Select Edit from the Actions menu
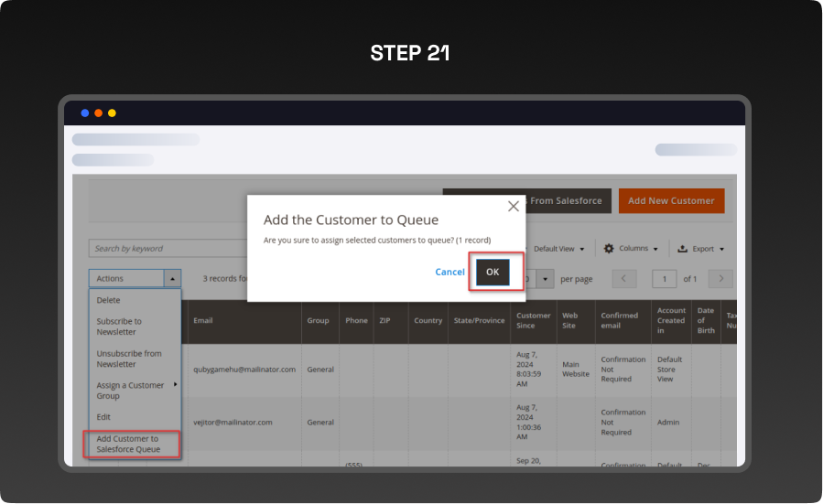 [104, 417]
